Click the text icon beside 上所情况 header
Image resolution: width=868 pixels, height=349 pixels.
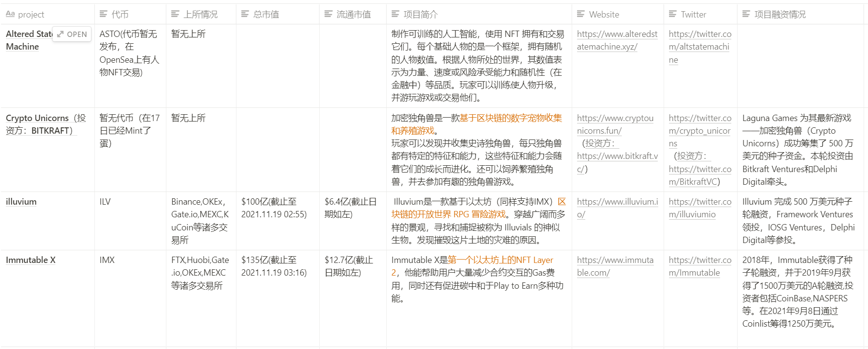(175, 14)
